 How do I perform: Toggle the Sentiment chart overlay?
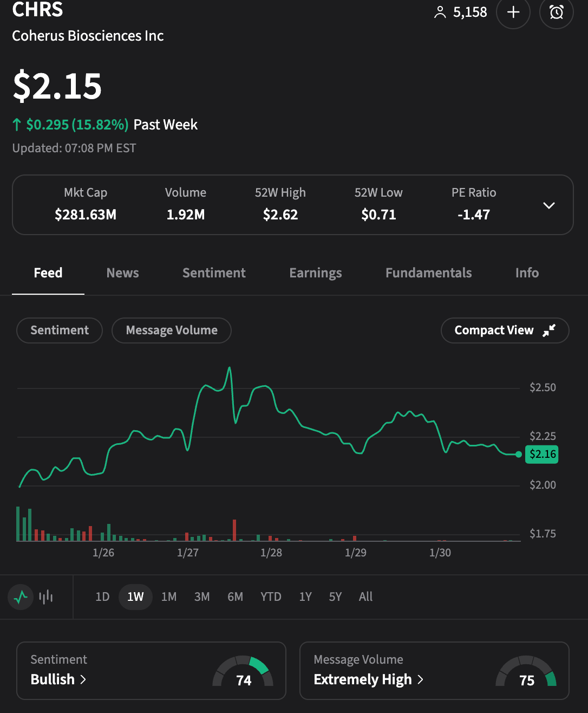[x=60, y=330]
